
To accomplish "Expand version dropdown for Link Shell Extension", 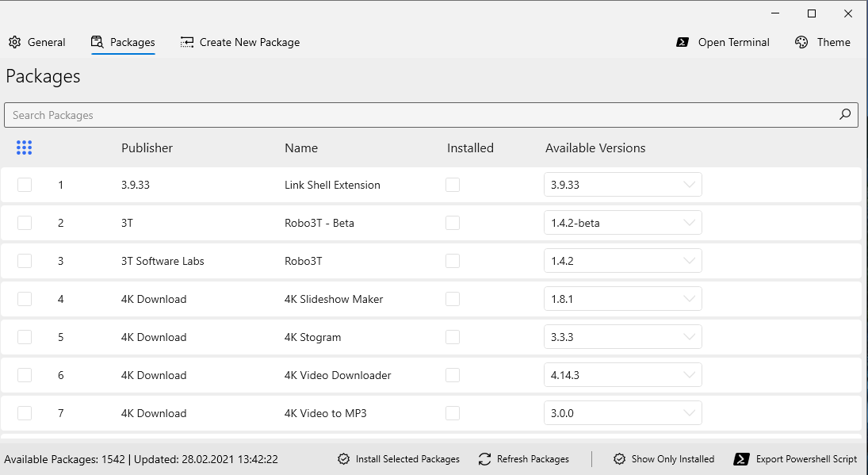I will [622, 185].
